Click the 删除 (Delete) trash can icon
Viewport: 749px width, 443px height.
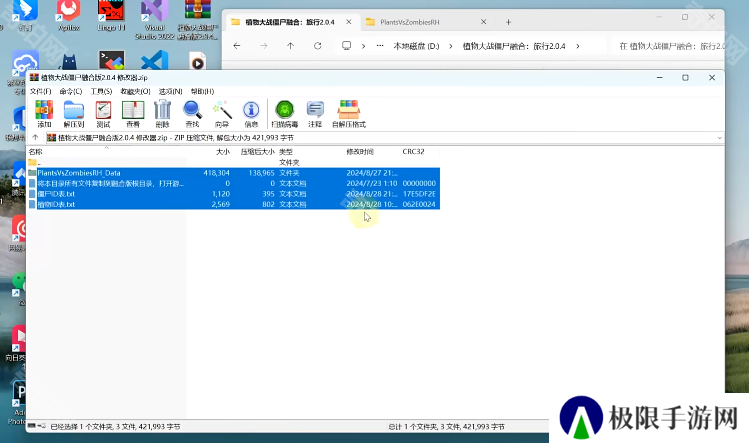(x=162, y=114)
